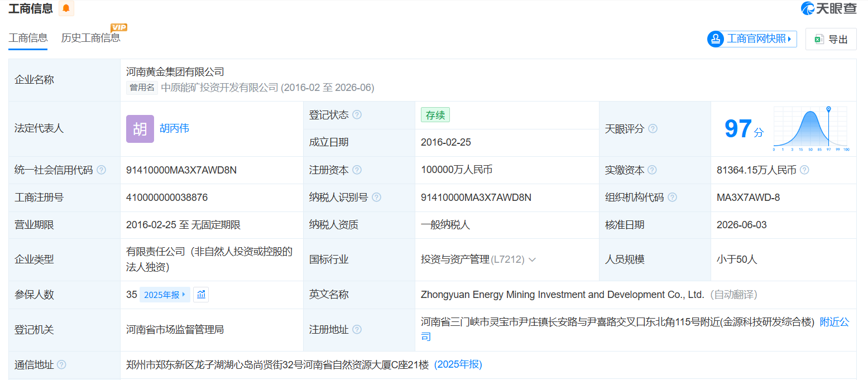The width and height of the screenshot is (868, 380).
Task: Open the 参保人数 trend chart icon
Action: pos(201,295)
